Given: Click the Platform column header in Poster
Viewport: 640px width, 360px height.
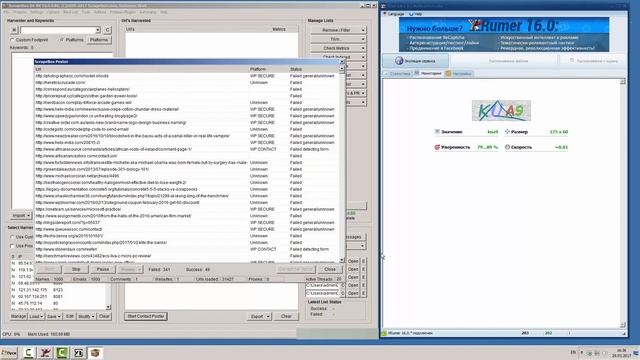Looking at the screenshot, I should 268,69.
